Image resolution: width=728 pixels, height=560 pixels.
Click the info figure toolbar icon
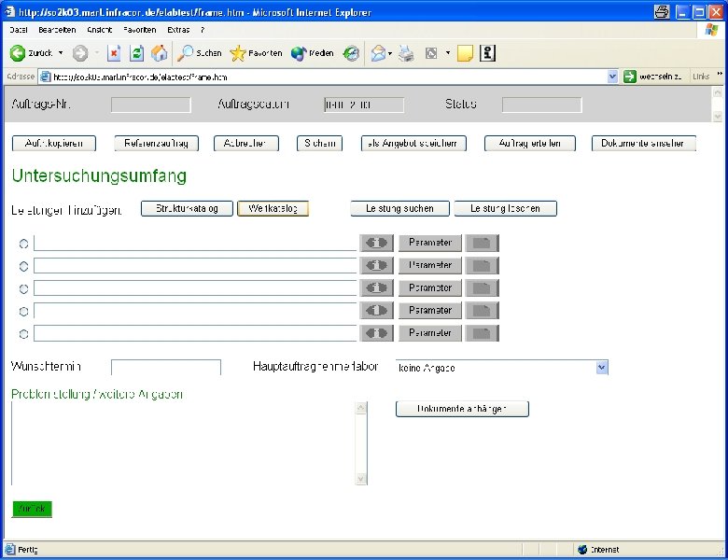pos(487,53)
